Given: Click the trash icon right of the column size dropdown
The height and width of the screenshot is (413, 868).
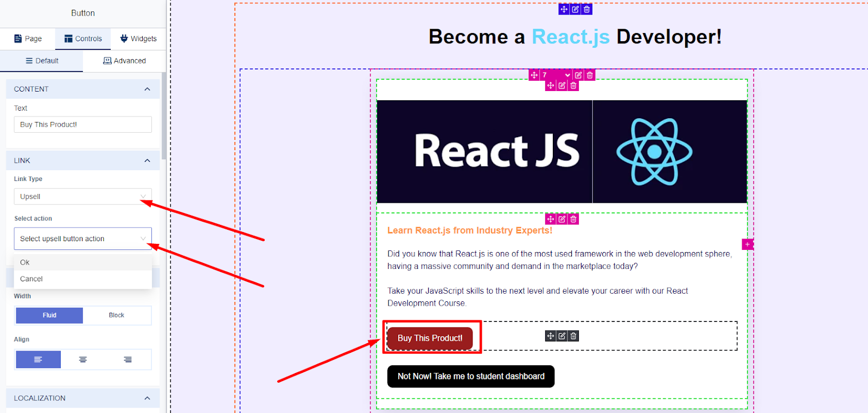Looking at the screenshot, I should [590, 75].
